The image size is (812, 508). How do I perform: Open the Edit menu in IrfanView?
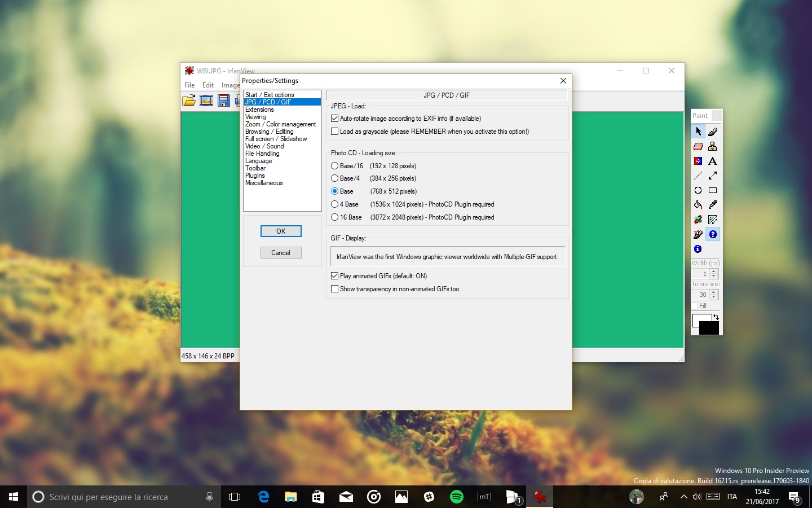click(208, 85)
